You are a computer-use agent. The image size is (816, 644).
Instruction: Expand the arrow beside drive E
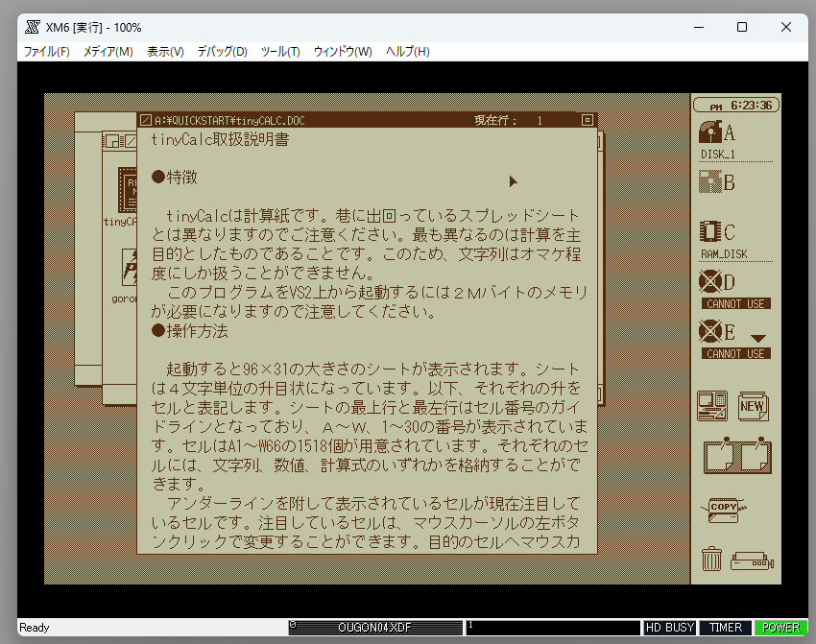(x=758, y=339)
